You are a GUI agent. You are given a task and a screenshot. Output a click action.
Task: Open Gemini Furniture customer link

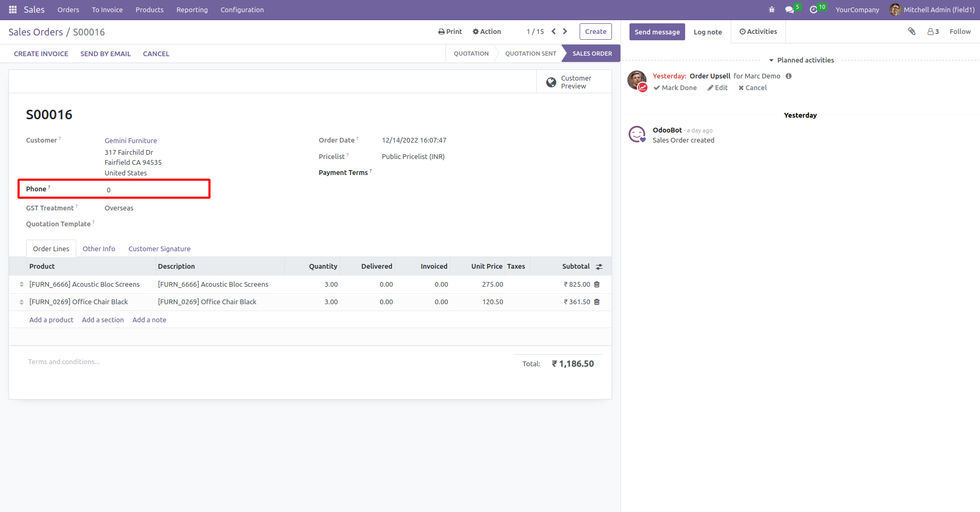(x=130, y=140)
